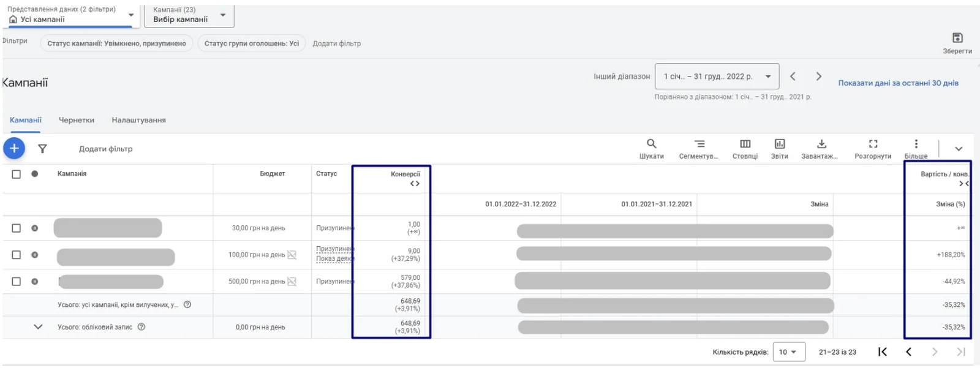Open rows-per-page 10 dropdown
The height and width of the screenshot is (368, 980).
788,352
